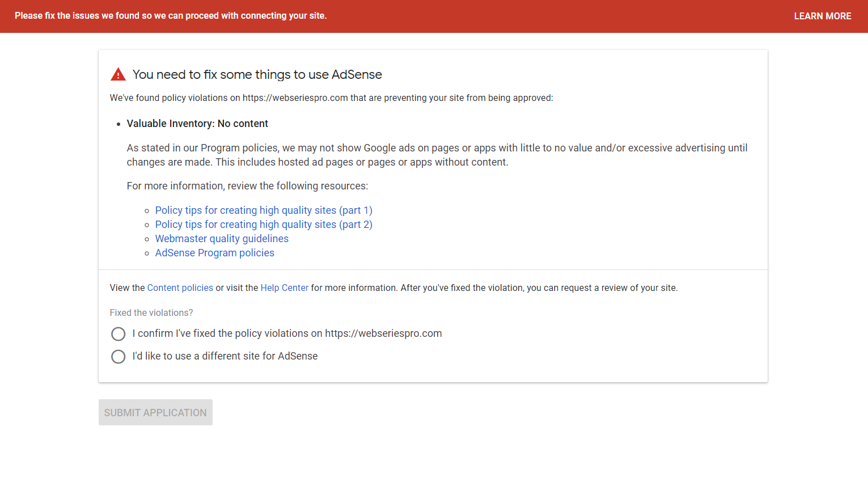Viewport: 868px width, 486px height.
Task: Click the 'For more information, review' text line
Action: (247, 186)
